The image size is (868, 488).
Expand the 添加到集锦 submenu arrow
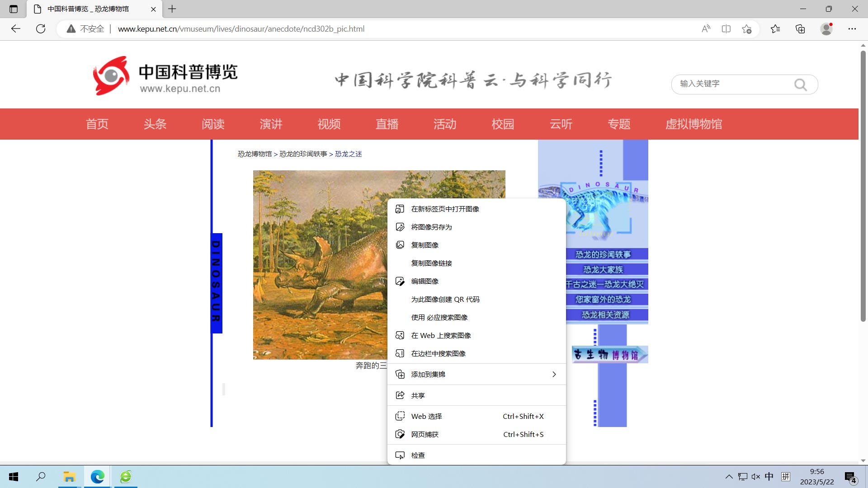tap(554, 374)
